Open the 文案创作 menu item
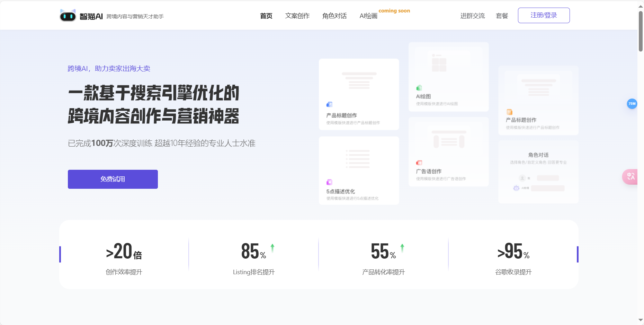 (297, 16)
